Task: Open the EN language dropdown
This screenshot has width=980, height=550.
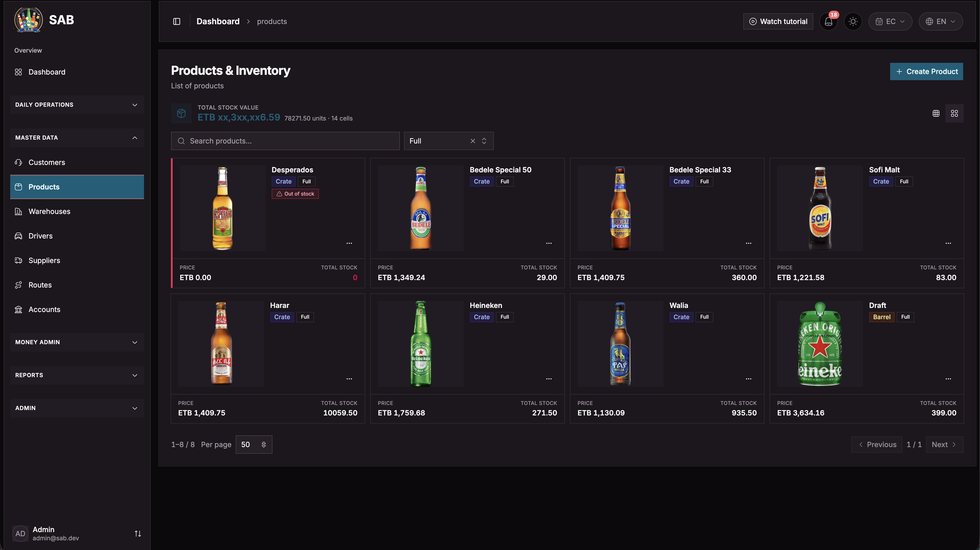Action: pos(940,21)
